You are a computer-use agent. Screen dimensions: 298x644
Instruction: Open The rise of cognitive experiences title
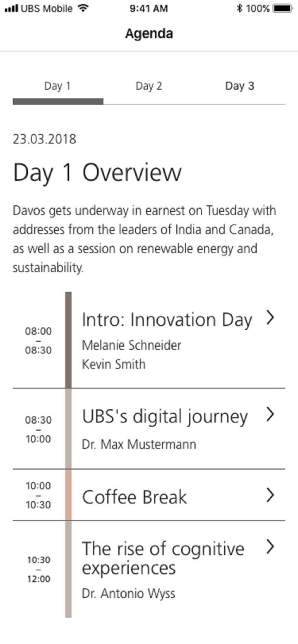[x=163, y=558]
